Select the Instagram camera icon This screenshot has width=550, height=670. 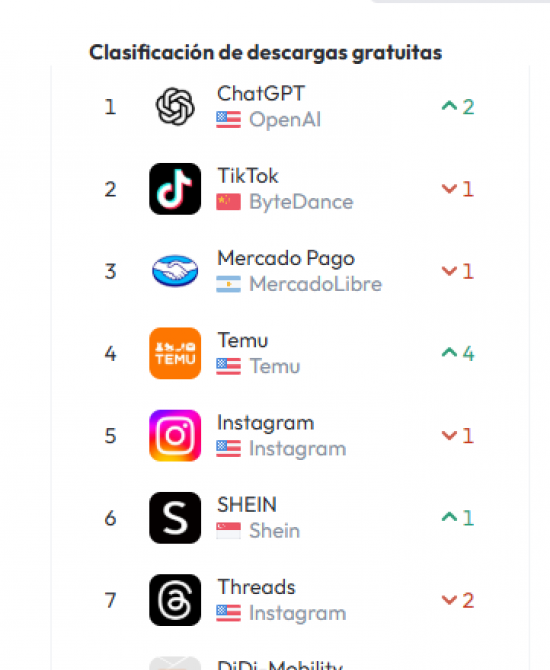[175, 435]
